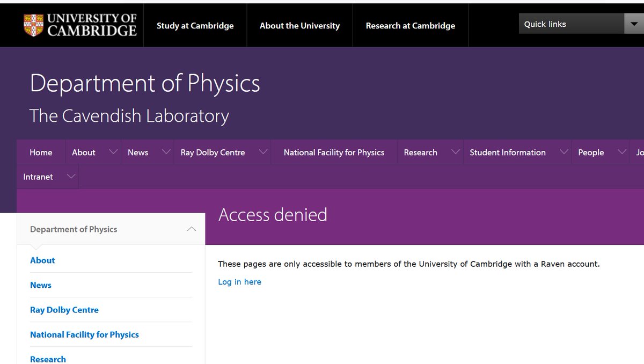Follow the Log in here link
This screenshot has height=364, width=644.
(x=239, y=282)
